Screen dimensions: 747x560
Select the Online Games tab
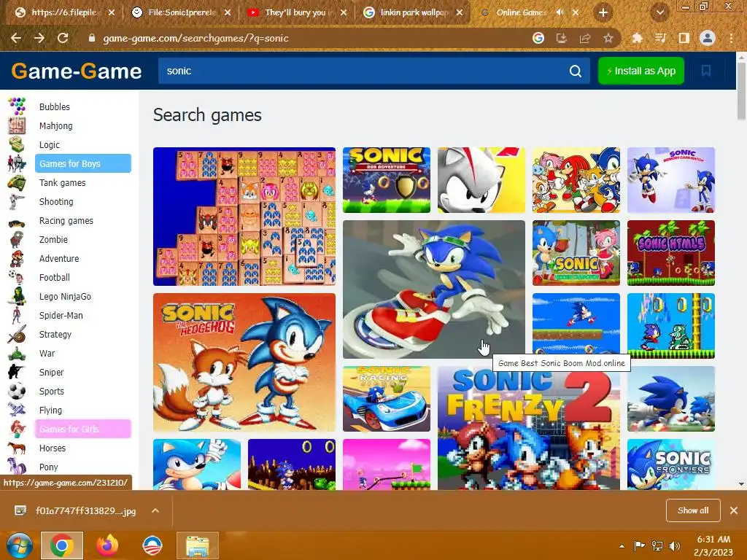[x=521, y=12]
